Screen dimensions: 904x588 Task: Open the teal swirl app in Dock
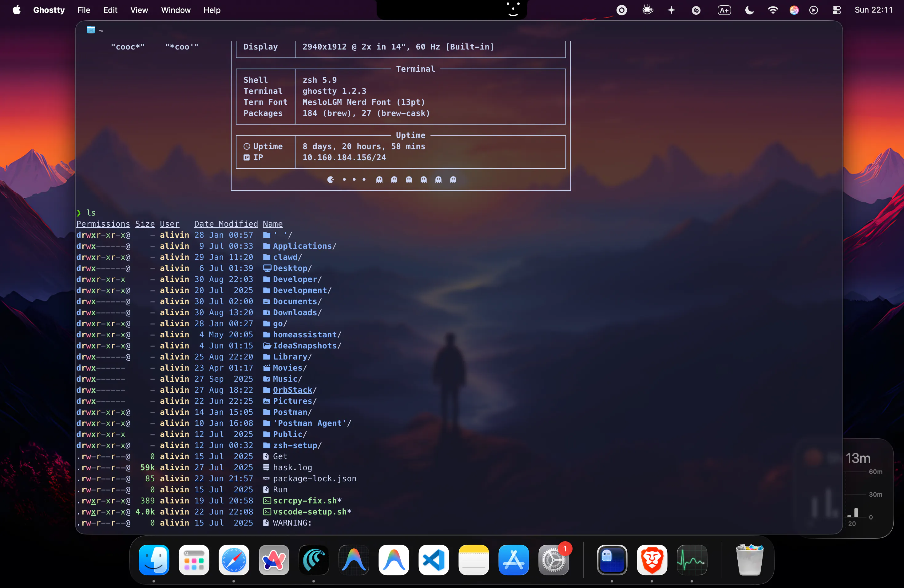[314, 560]
